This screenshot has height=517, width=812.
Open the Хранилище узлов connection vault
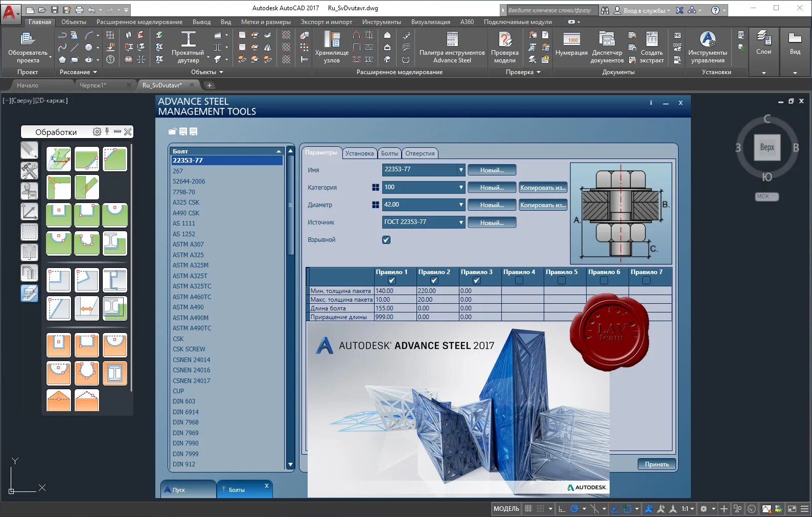[332, 47]
